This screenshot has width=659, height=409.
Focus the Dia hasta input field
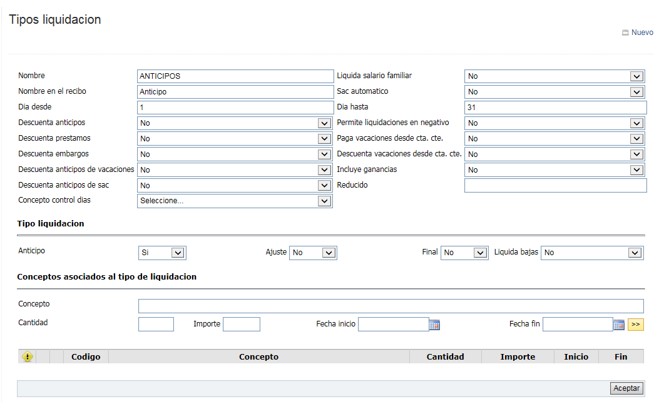(554, 107)
